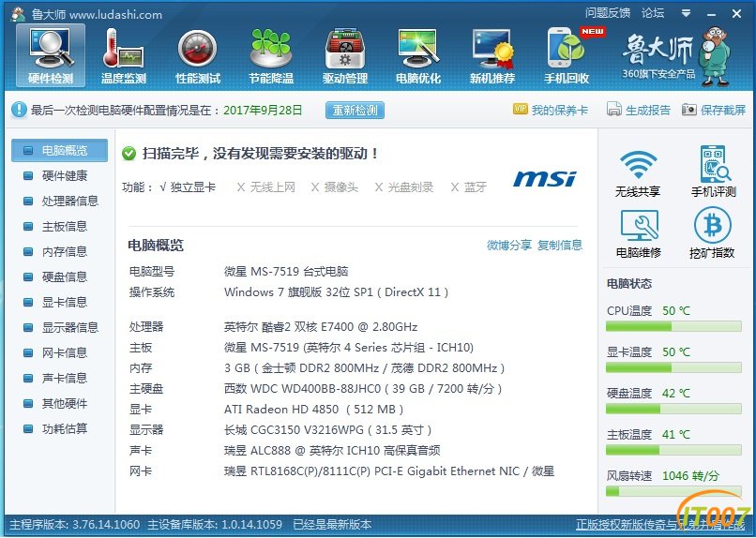This screenshot has height=538, width=756.
Task: Click monitor value 长城 CGC3150 V3216WPG
Action: pos(328,429)
